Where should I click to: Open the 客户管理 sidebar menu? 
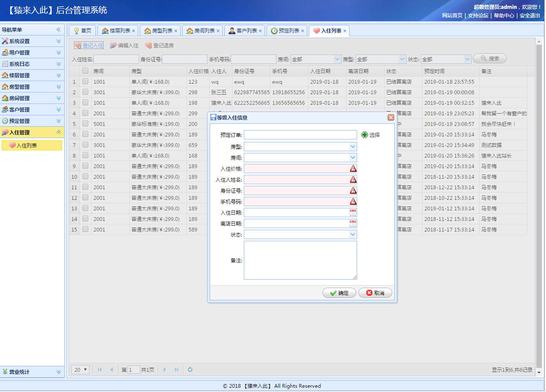pos(32,109)
